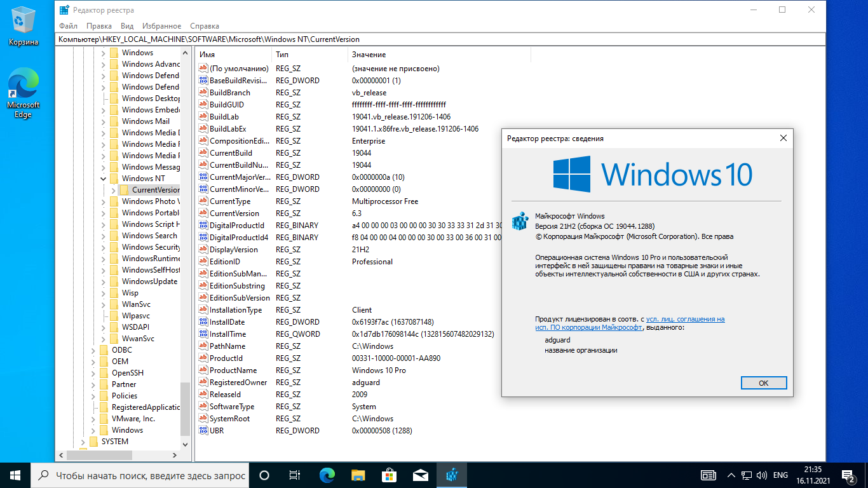Open the notification center icon
This screenshot has width=868, height=488.
click(x=848, y=475)
